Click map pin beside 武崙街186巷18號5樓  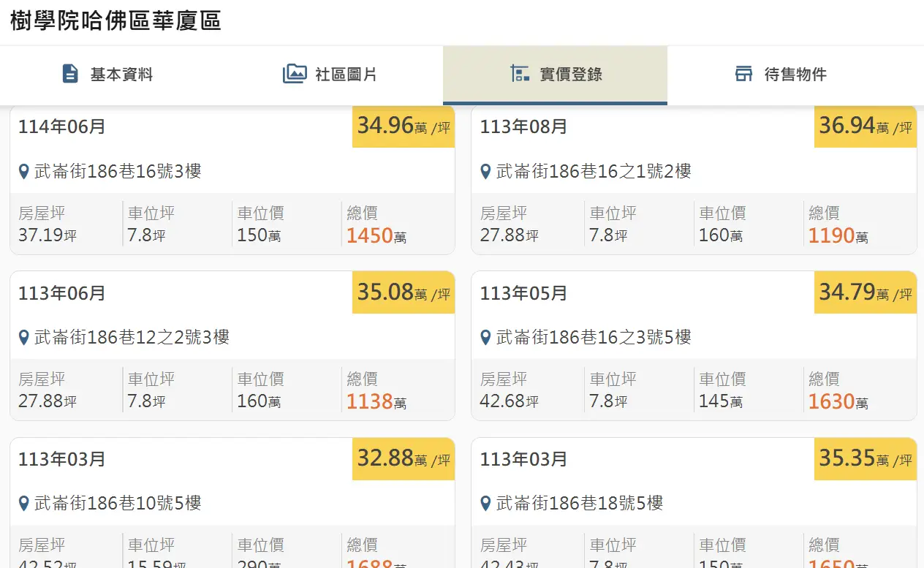[485, 504]
